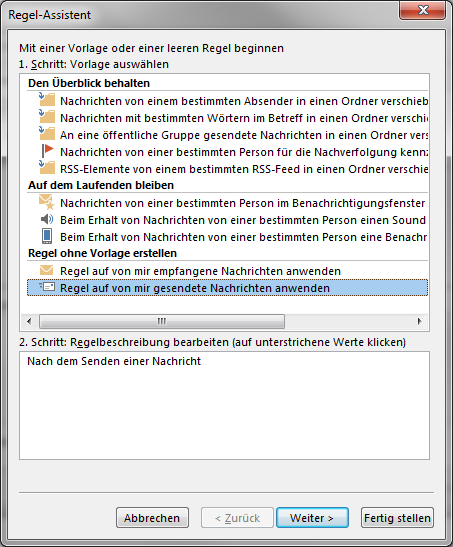This screenshot has width=453, height=547.
Task: Click the left scroll arrow of template list
Action: (x=29, y=321)
